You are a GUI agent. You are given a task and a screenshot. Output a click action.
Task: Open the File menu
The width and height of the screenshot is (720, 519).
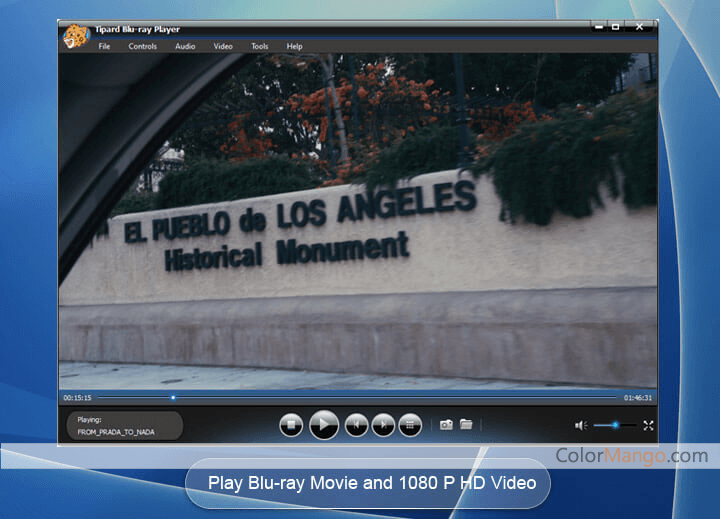tap(104, 46)
